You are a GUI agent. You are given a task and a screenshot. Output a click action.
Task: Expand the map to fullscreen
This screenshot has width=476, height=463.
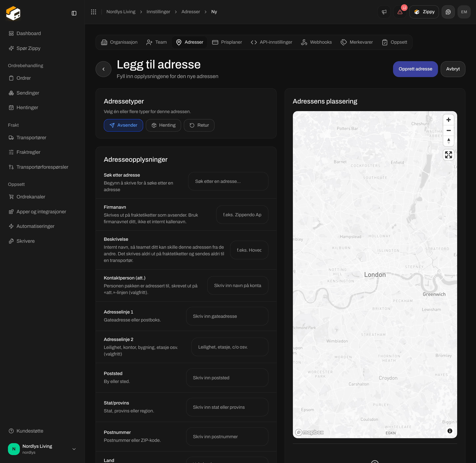tap(449, 155)
